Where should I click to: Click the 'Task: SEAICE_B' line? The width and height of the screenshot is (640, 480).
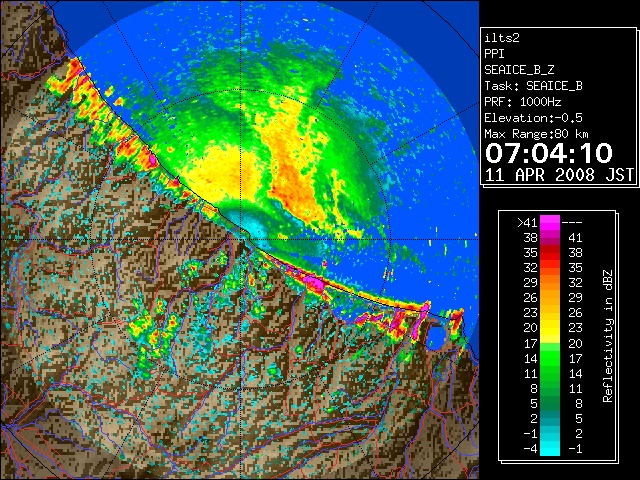(533, 86)
